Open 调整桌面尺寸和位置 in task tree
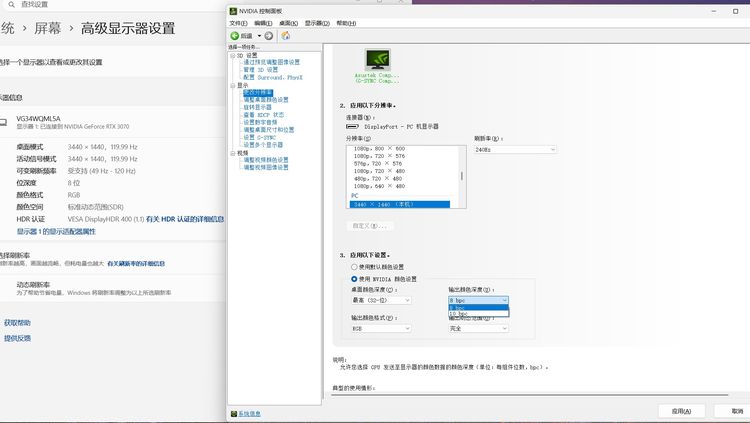Screen dimensions: 750x423 pos(268,130)
